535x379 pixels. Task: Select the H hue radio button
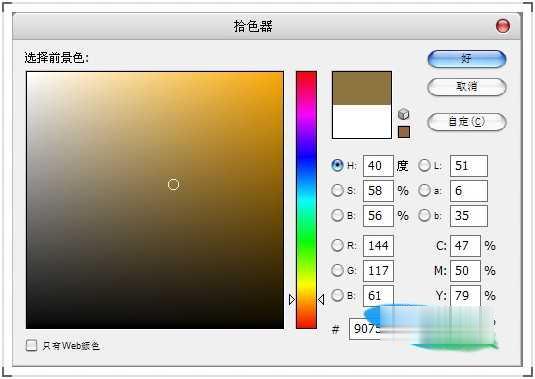337,165
